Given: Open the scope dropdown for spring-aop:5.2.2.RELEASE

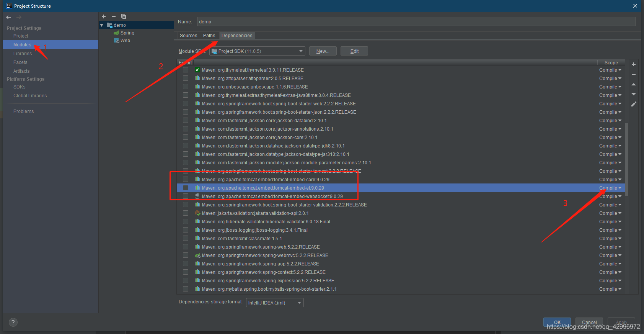Looking at the screenshot, I should coord(610,264).
